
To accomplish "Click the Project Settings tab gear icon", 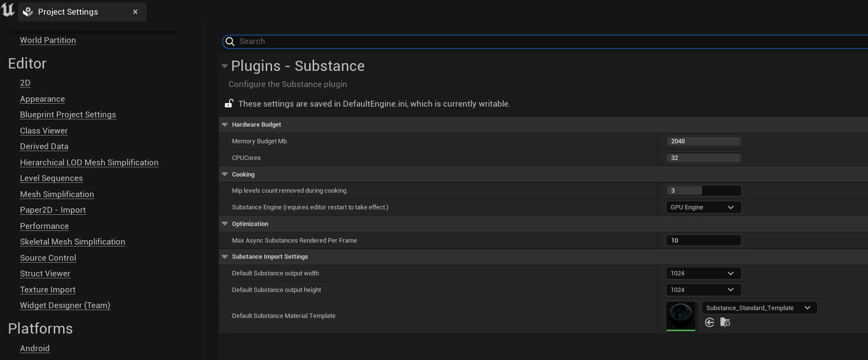I will click(x=28, y=12).
